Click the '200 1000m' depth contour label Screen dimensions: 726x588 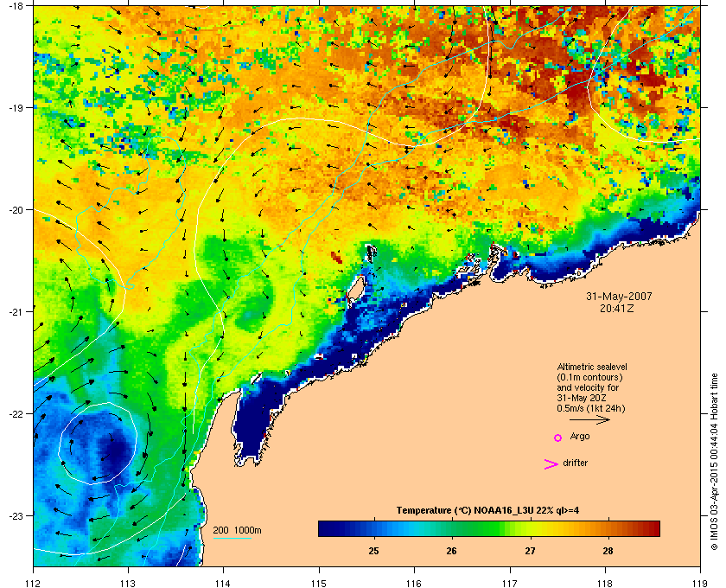(237, 531)
